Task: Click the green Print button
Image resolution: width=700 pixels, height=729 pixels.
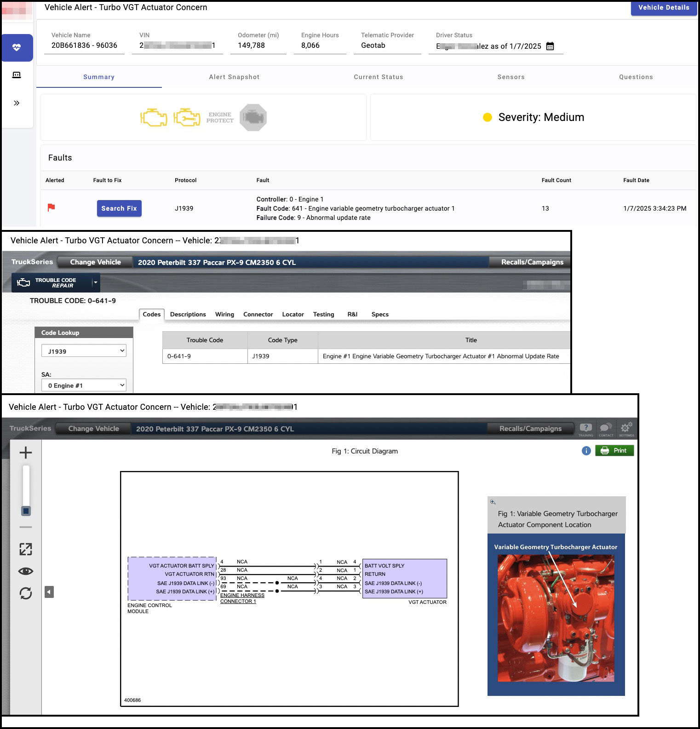Action: (x=614, y=451)
